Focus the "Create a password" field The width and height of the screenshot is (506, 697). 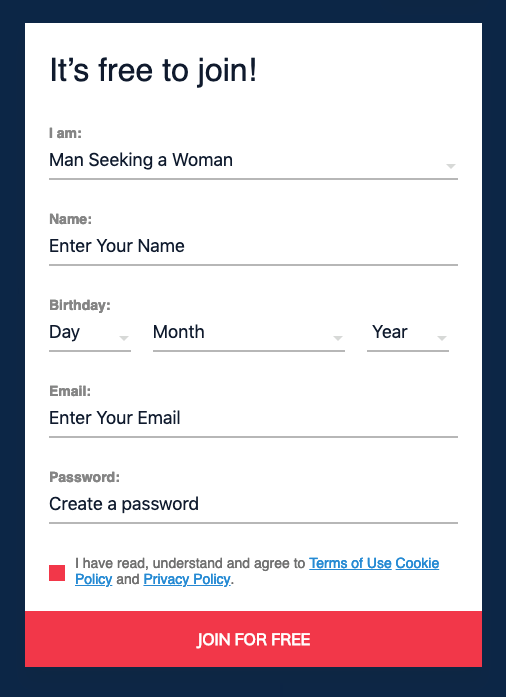tap(253, 505)
